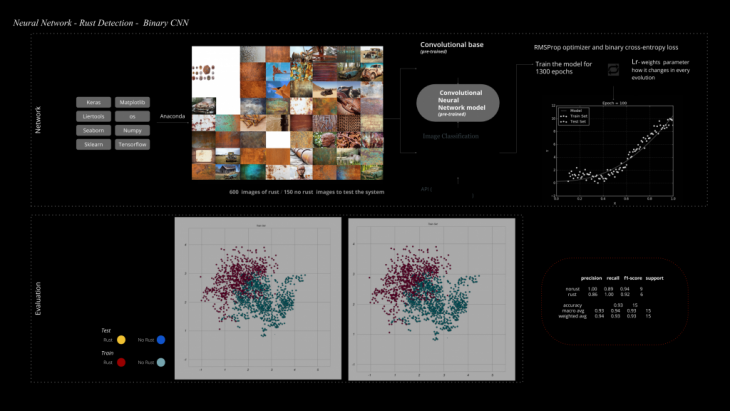Image resolution: width=730 pixels, height=411 pixels.
Task: Open the left scatter plot chart
Action: coord(258,300)
